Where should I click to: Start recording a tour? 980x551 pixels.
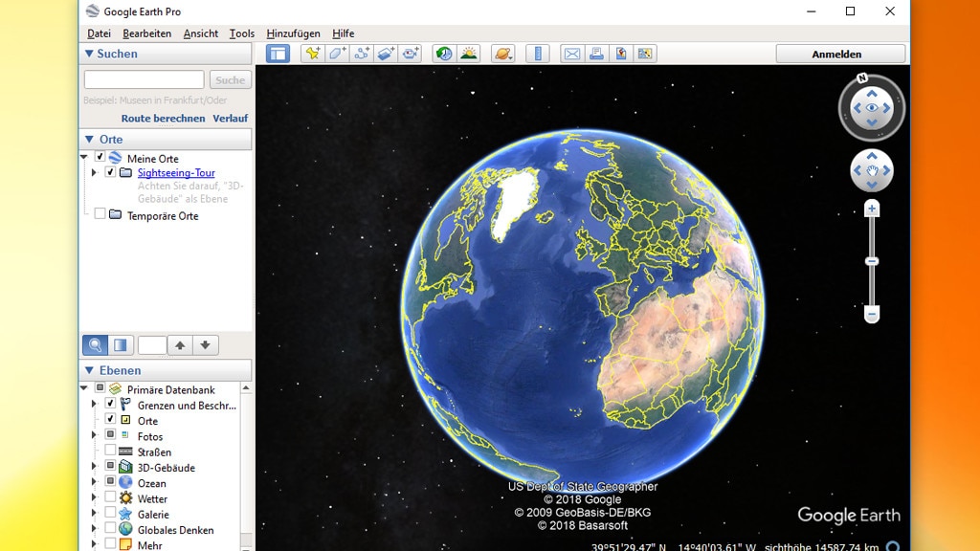412,54
